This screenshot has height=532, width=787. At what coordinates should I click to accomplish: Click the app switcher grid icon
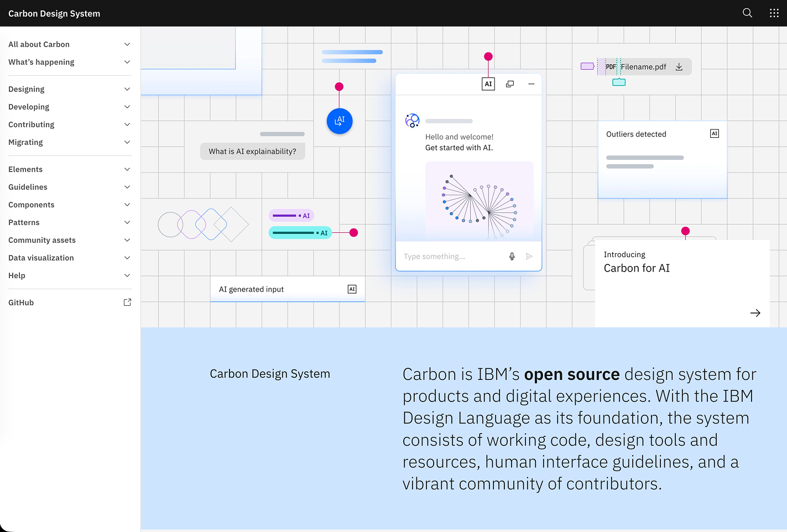[x=774, y=13]
